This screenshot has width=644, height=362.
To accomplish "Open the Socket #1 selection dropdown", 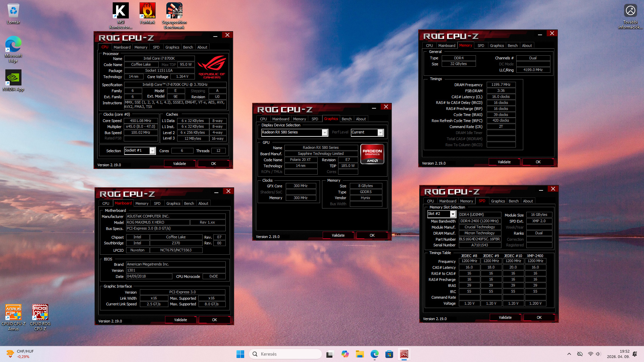I will point(152,151).
